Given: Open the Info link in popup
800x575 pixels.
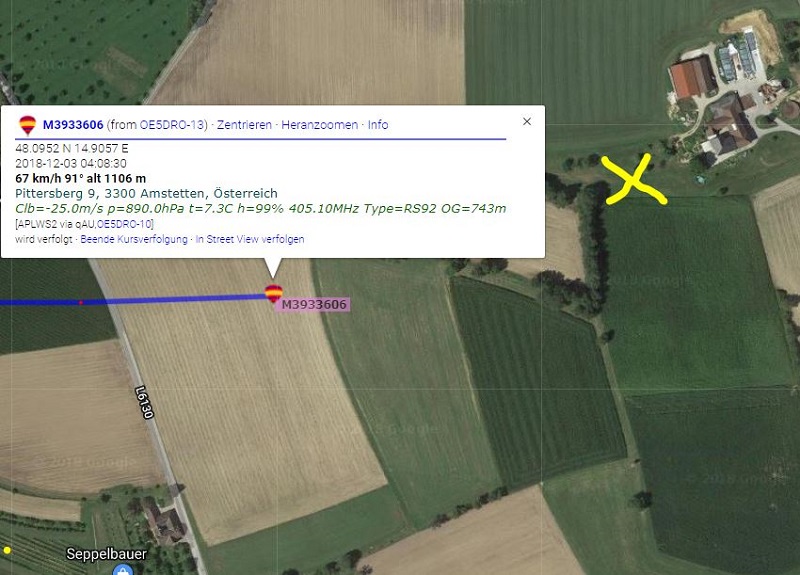Looking at the screenshot, I should coord(378,125).
